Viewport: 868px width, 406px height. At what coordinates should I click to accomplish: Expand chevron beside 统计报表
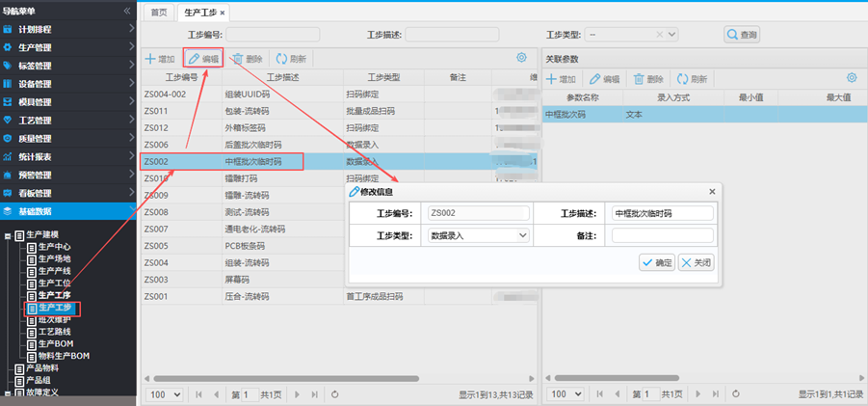[131, 155]
